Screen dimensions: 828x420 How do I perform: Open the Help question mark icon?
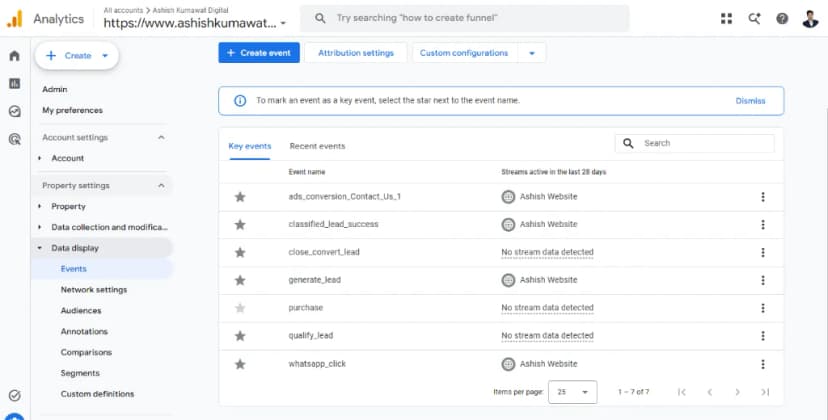782,18
